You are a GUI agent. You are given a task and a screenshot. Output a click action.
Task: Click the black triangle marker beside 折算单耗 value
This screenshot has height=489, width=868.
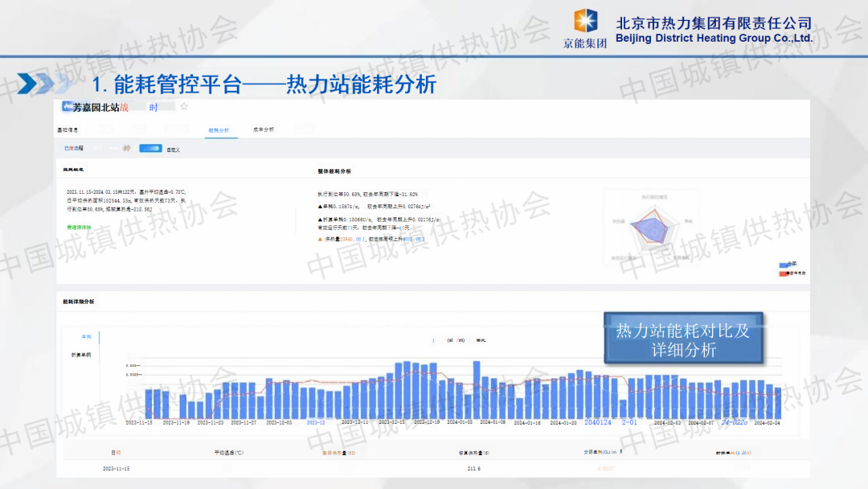[x=321, y=219]
